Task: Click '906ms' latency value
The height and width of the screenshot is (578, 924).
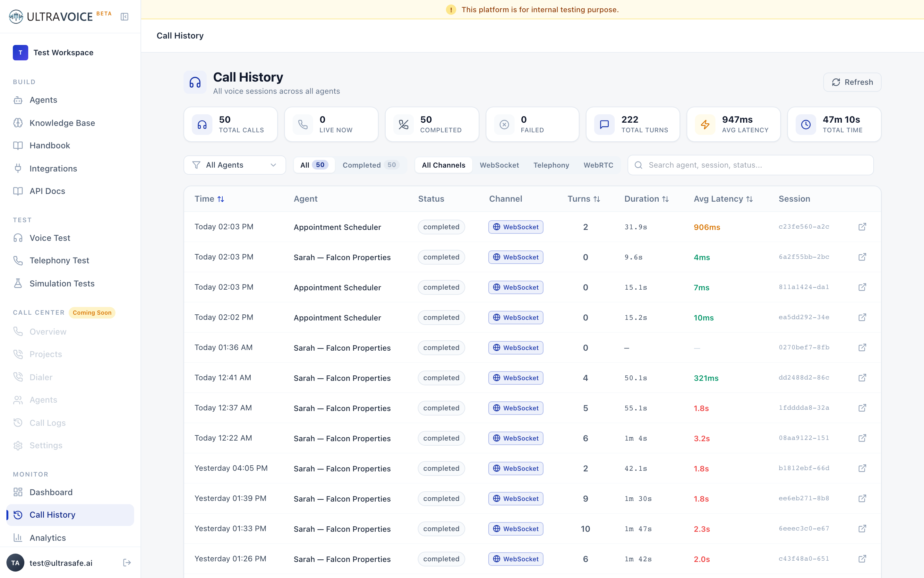Action: [x=707, y=227]
